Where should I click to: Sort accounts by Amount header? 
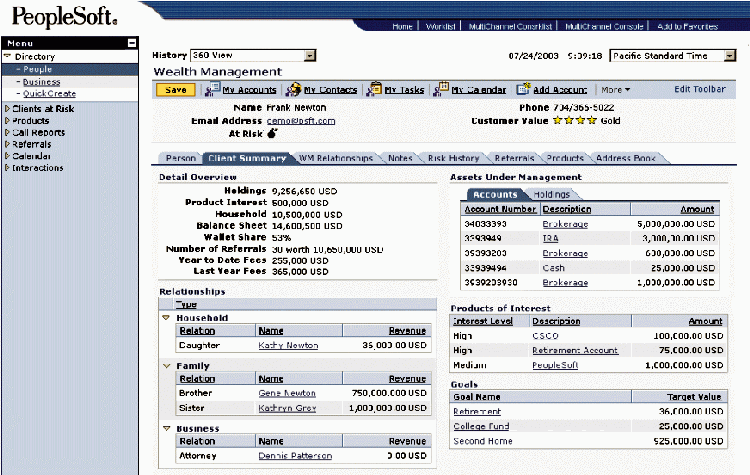697,209
